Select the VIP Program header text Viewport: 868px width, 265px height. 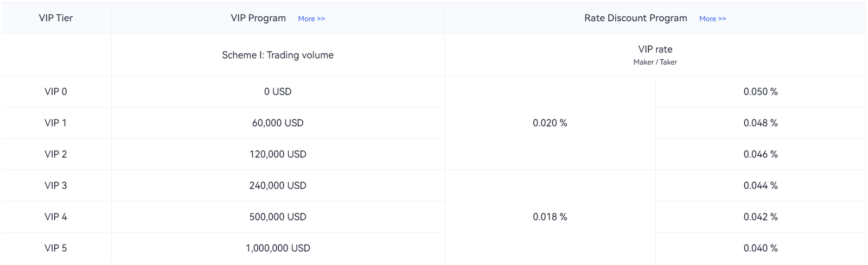258,18
